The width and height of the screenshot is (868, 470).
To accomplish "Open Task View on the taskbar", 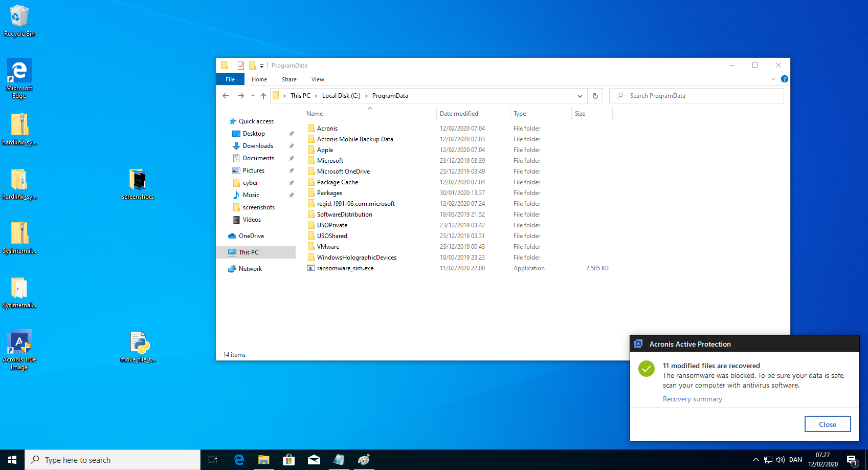I will pos(213,460).
